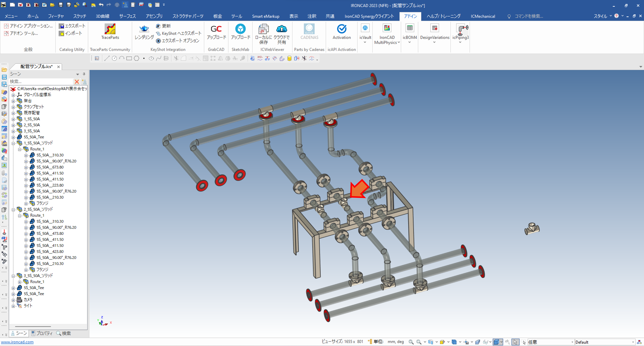644x346 pixels.
Task: Select the rectangle sketch tool
Action: pyautogui.click(x=129, y=58)
